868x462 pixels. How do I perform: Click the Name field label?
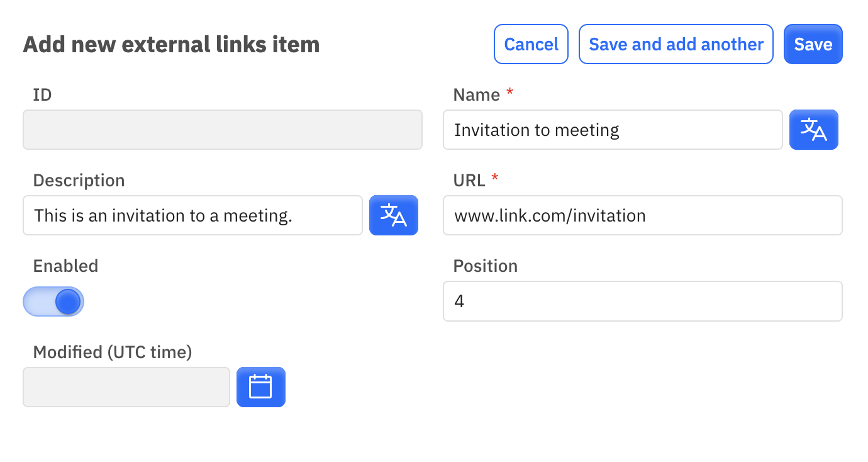(477, 94)
